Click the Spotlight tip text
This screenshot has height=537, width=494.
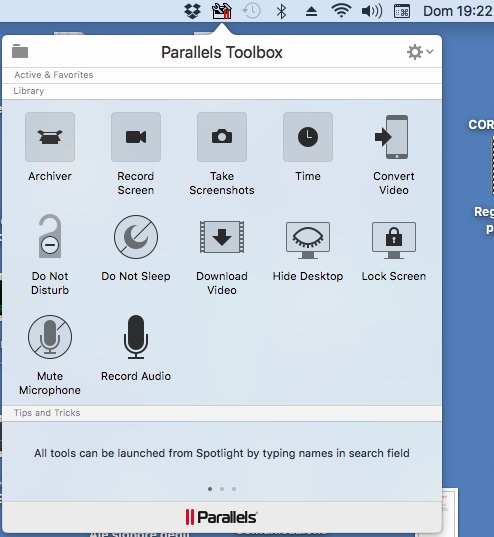click(222, 453)
